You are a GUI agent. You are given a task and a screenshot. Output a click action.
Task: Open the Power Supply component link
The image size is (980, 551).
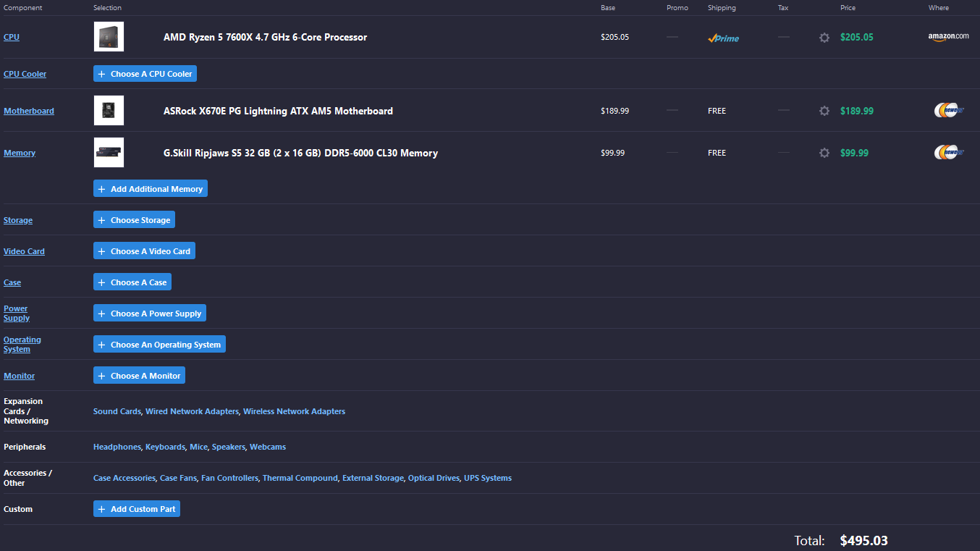point(17,313)
